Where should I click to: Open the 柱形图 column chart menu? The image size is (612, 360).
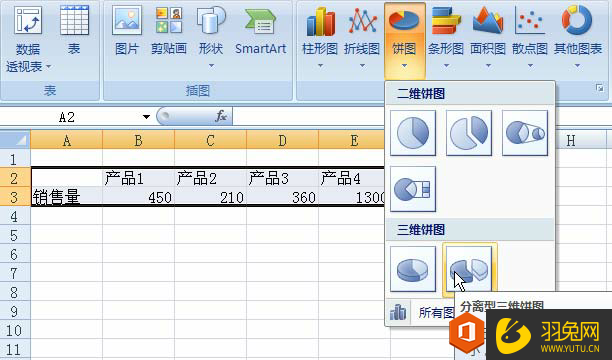pos(320,38)
